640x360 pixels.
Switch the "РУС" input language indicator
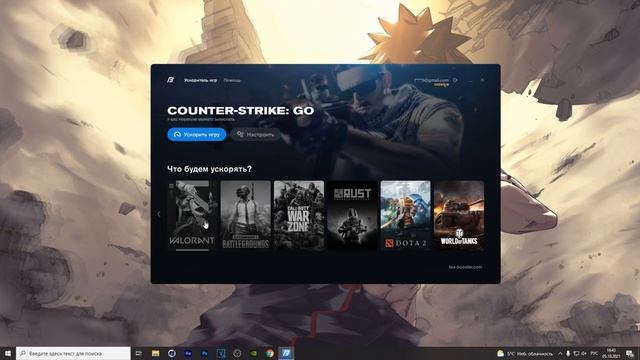(594, 353)
